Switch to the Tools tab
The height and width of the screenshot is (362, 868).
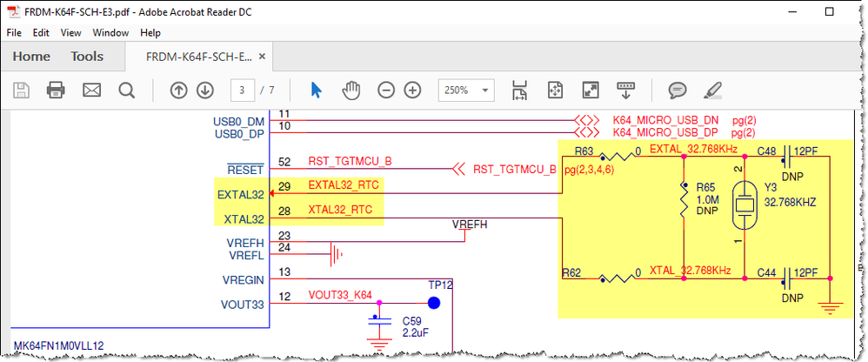(x=87, y=57)
